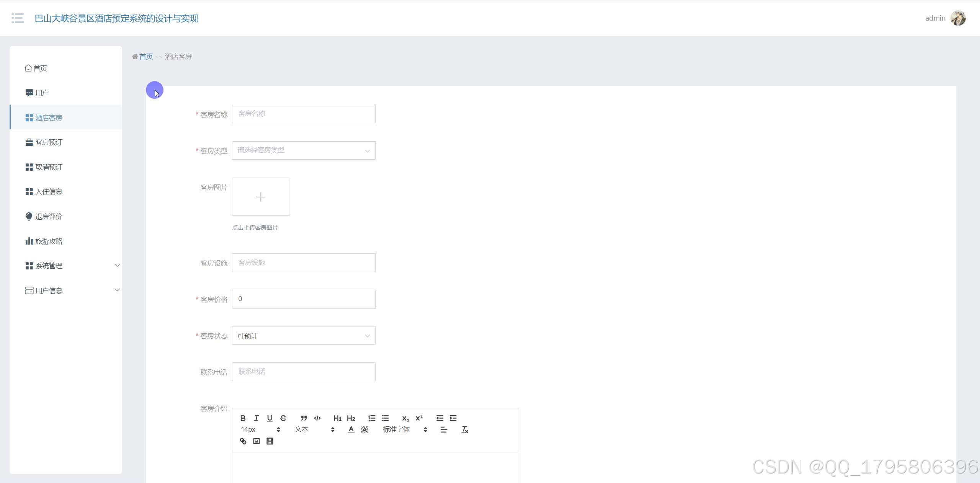Open 客房类型 dropdown menu

(x=304, y=150)
